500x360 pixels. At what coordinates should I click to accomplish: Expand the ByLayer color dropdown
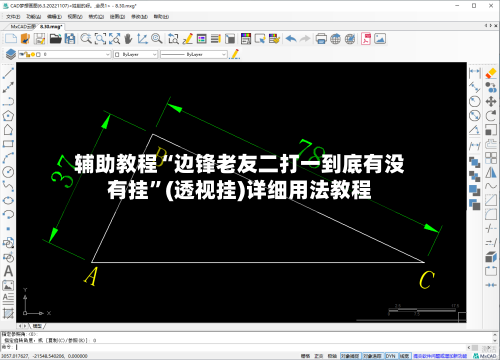click(154, 54)
